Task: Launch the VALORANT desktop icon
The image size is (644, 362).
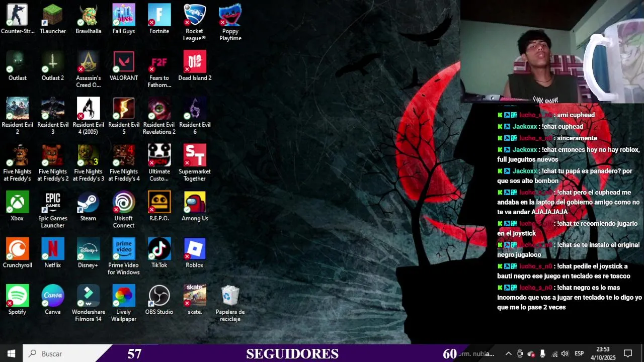Action: (124, 66)
